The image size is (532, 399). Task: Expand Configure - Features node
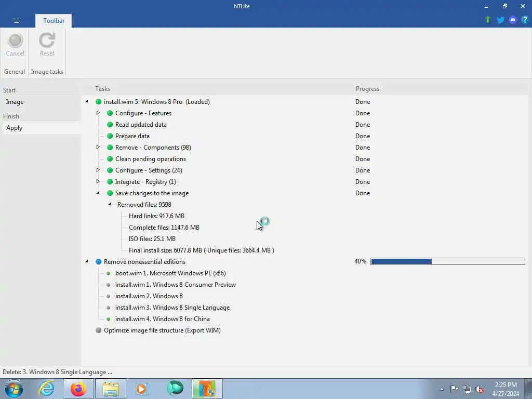coord(98,113)
